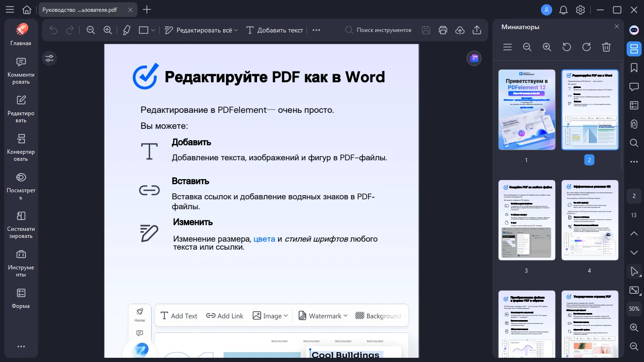Toggle the properties sliders panel button
This screenshot has width=644, height=362.
coord(49,58)
